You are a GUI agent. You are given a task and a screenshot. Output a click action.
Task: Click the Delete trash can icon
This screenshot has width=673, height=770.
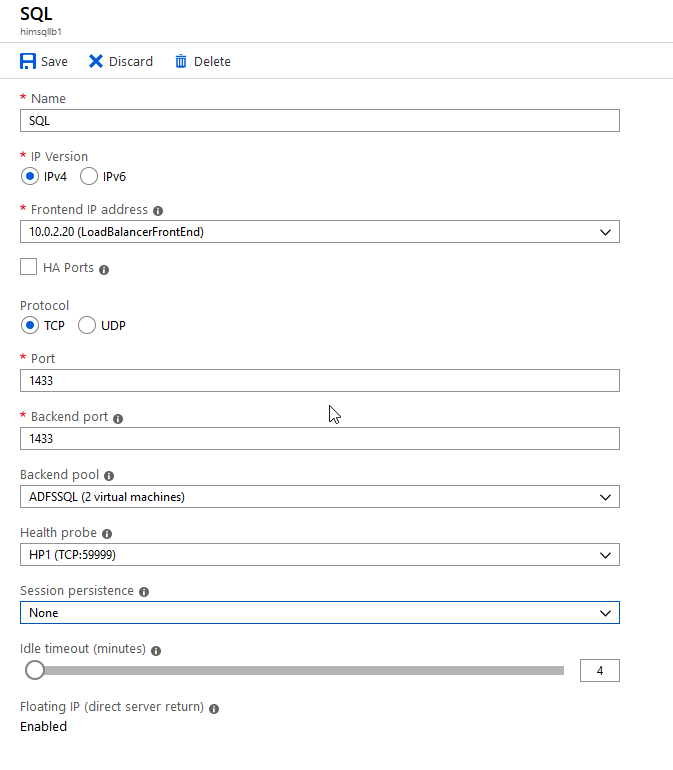tap(181, 61)
